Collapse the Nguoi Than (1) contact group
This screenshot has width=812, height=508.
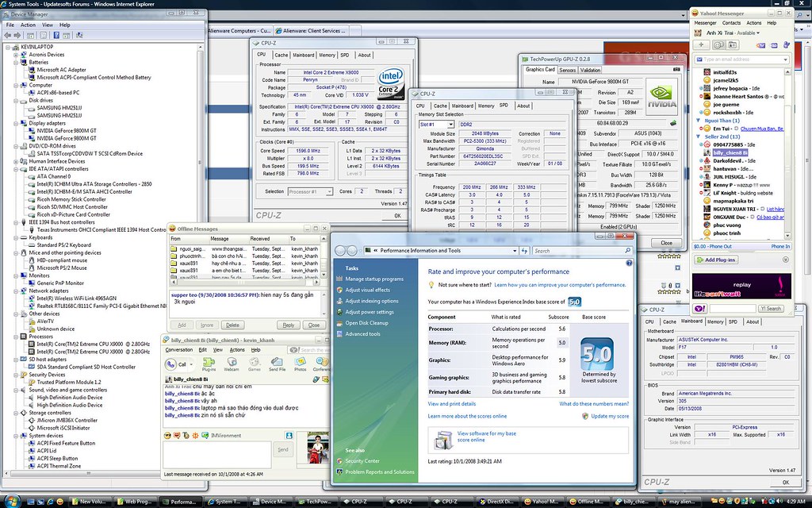(698, 121)
